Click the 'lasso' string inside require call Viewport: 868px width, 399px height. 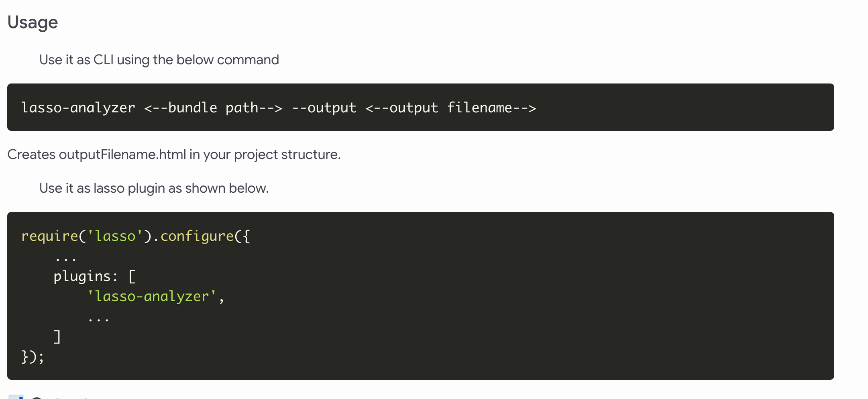coord(115,236)
